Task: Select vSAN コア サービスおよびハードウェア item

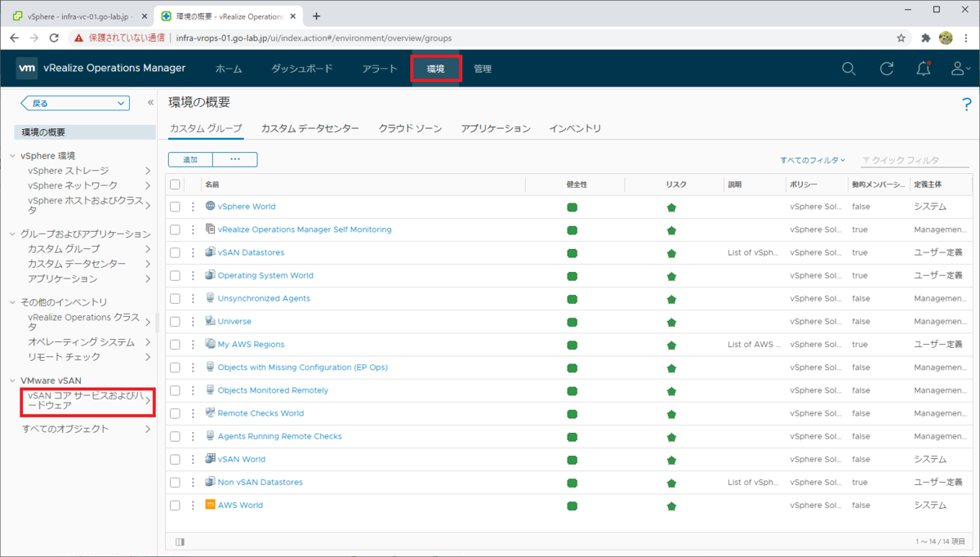Action: coord(85,400)
